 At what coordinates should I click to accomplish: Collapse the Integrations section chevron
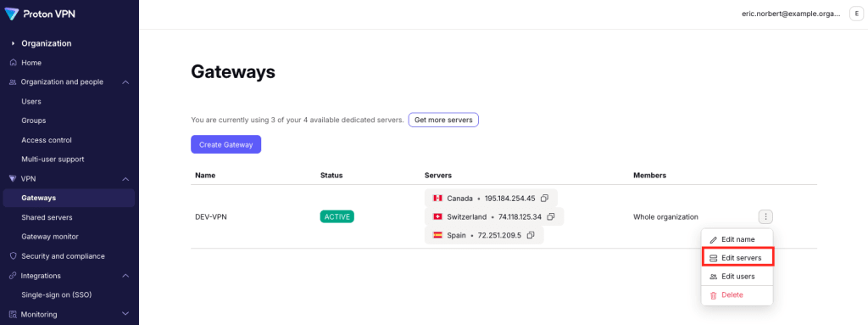click(x=125, y=276)
